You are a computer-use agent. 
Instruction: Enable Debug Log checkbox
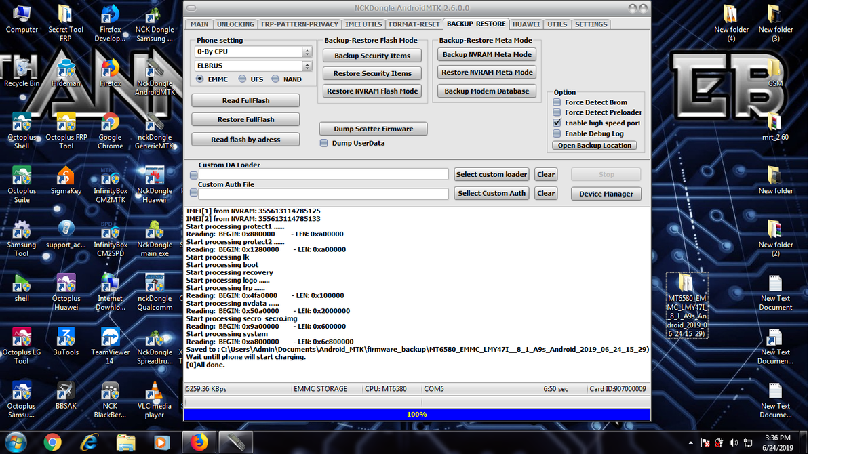tap(557, 133)
